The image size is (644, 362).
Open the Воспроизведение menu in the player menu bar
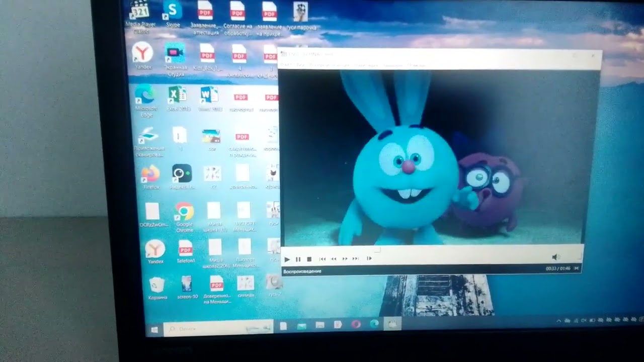pyautogui.click(x=329, y=65)
